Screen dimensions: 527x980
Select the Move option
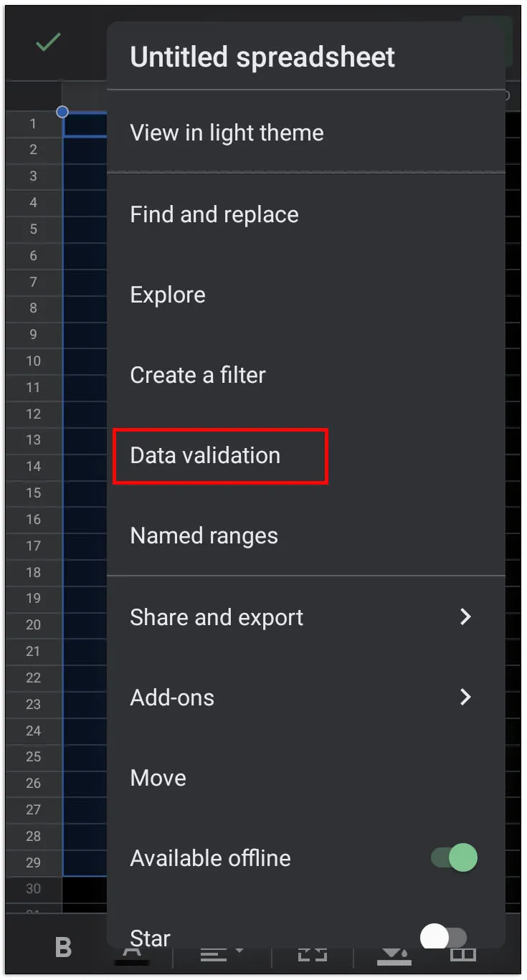[x=158, y=778]
